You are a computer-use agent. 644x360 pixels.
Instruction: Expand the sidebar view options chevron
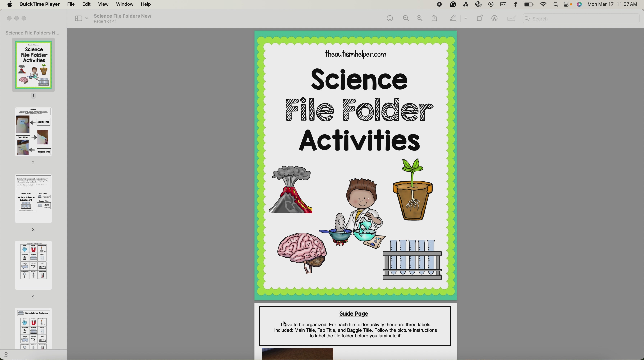coord(86,18)
